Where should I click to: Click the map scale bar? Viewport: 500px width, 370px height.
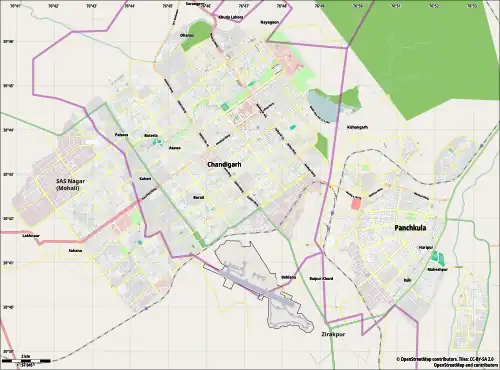[26, 361]
